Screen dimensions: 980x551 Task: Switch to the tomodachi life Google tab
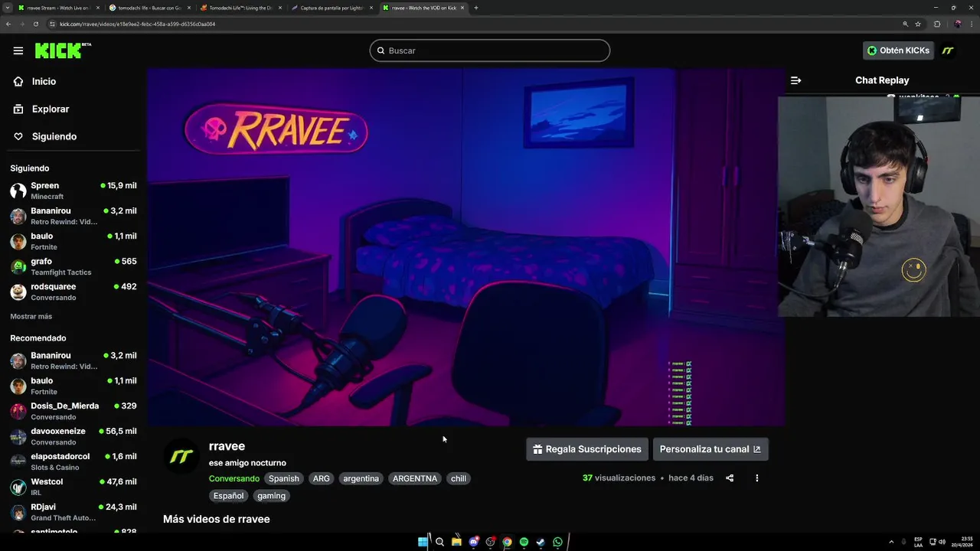pyautogui.click(x=149, y=8)
